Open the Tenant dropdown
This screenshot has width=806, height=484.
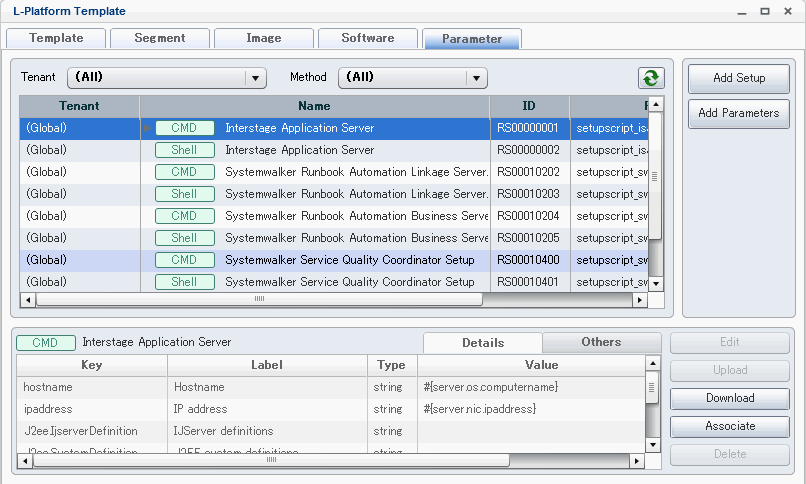pyautogui.click(x=167, y=78)
